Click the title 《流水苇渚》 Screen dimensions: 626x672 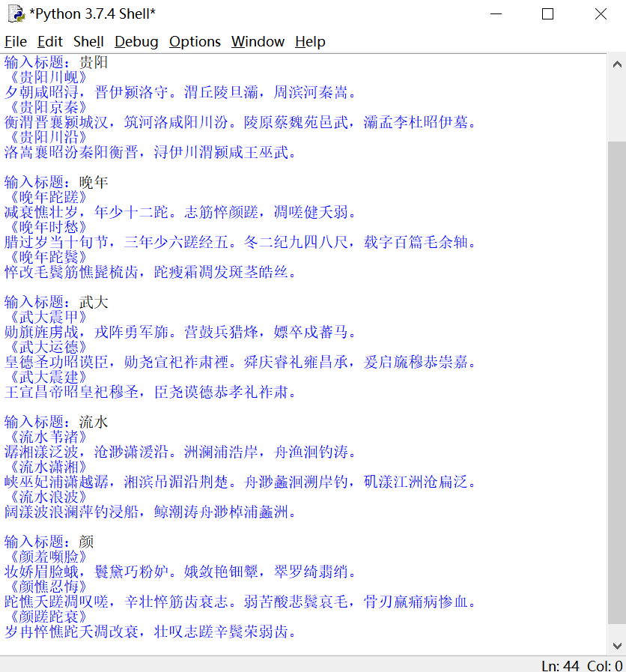[x=49, y=438]
